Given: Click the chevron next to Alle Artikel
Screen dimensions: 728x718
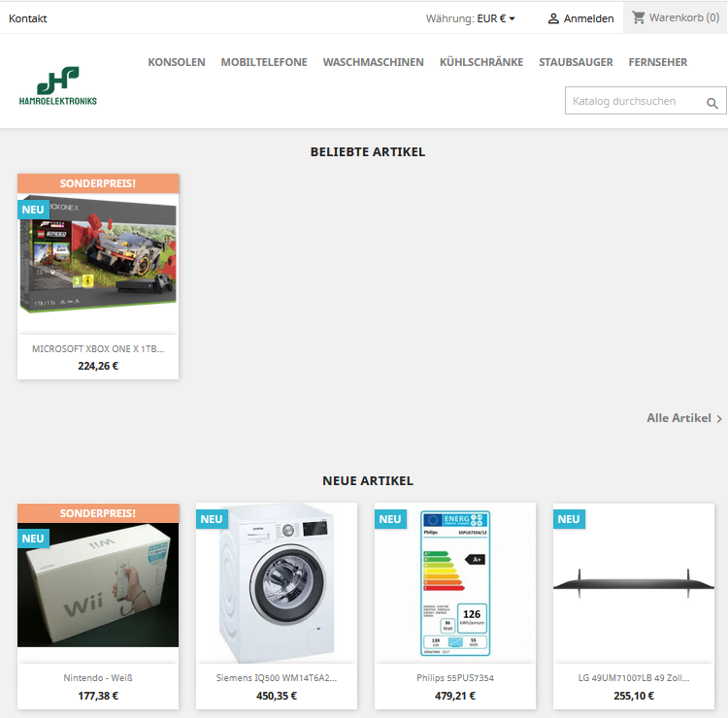Looking at the screenshot, I should [719, 418].
